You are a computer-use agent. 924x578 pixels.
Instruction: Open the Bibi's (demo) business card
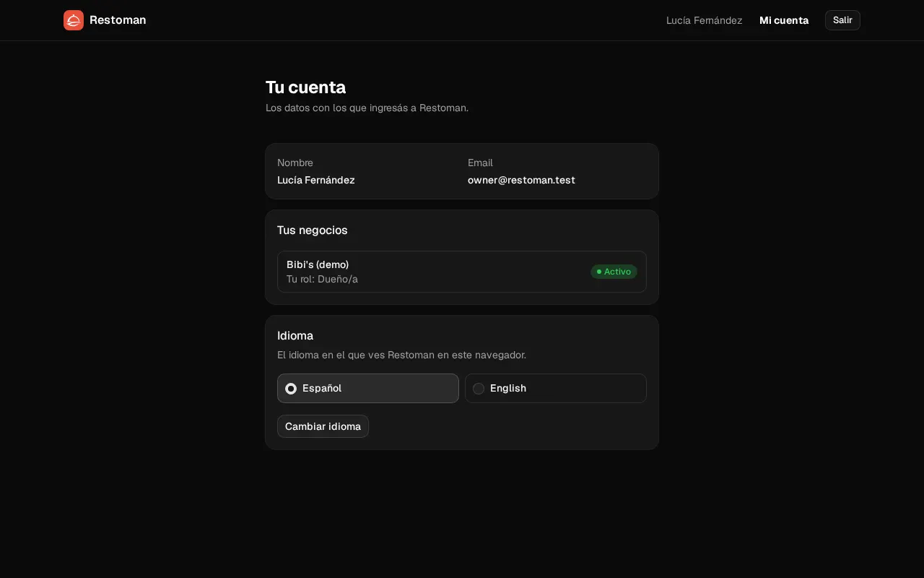point(462,272)
